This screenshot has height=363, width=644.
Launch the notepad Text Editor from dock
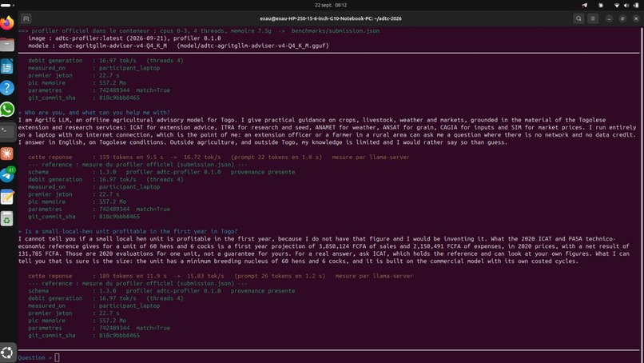pyautogui.click(x=7, y=197)
